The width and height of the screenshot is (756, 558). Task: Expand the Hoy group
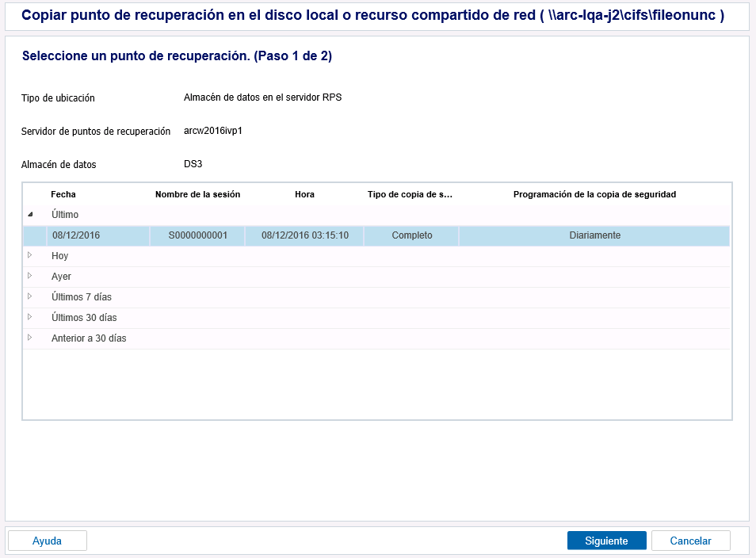click(30, 255)
